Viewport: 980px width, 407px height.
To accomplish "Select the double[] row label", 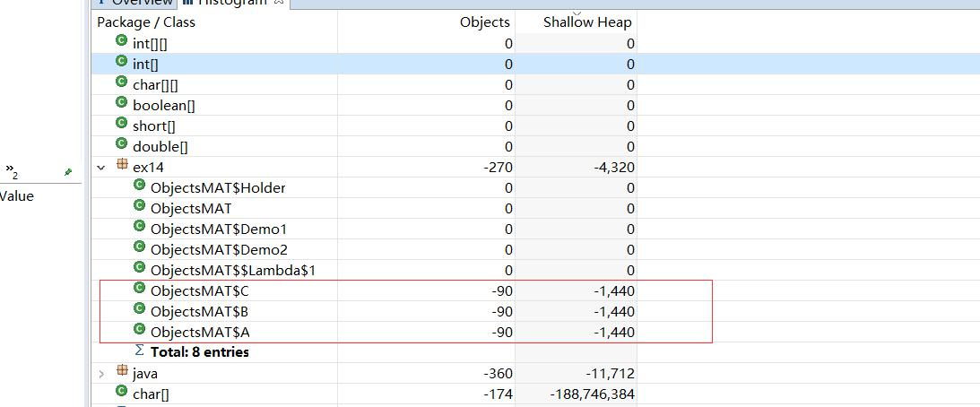I will 160,147.
